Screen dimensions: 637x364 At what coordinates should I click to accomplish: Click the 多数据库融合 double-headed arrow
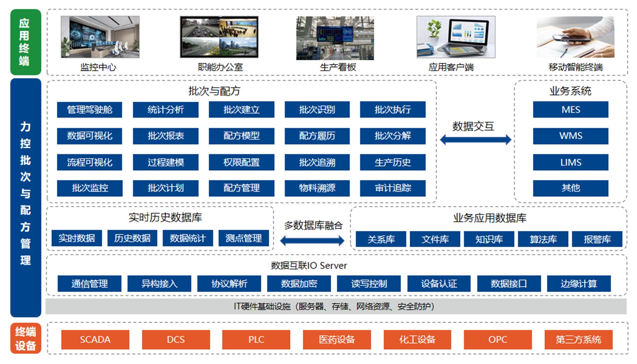click(312, 241)
